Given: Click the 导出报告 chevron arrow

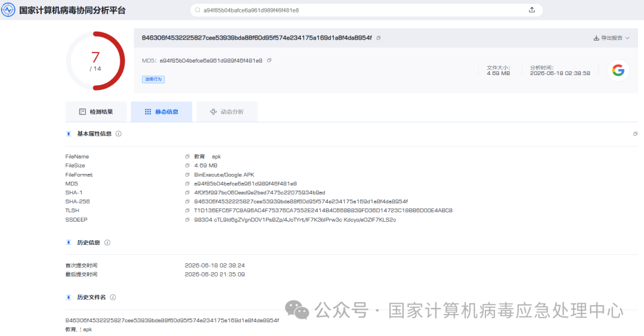Looking at the screenshot, I should pyautogui.click(x=627, y=38).
